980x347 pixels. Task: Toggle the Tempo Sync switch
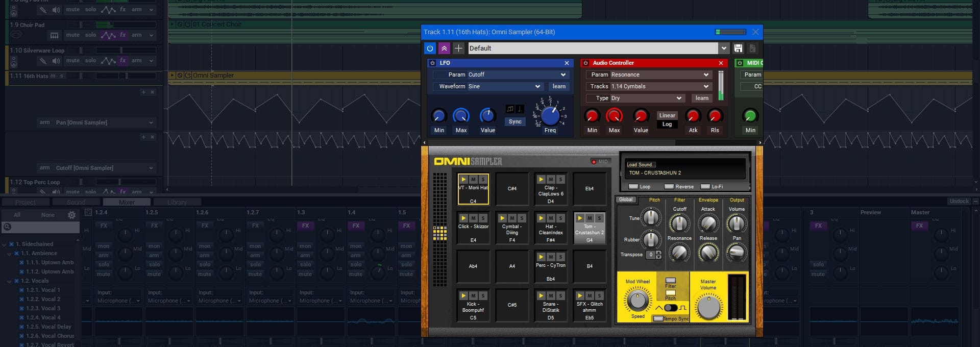[x=658, y=318]
